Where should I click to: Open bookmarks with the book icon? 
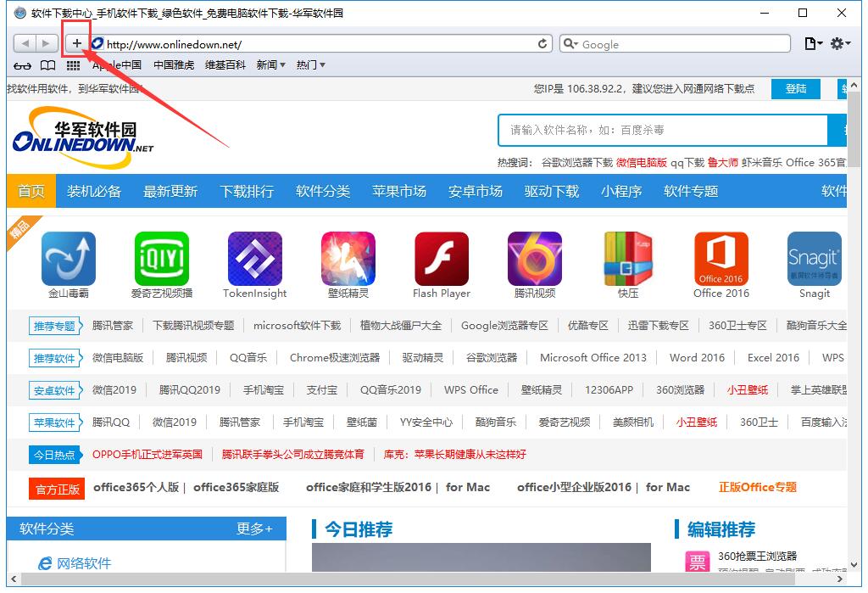pos(47,64)
